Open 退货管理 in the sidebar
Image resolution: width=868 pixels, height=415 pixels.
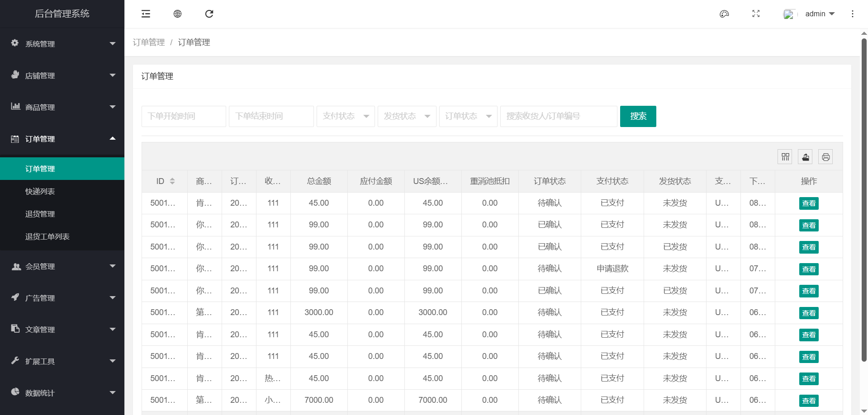point(40,214)
